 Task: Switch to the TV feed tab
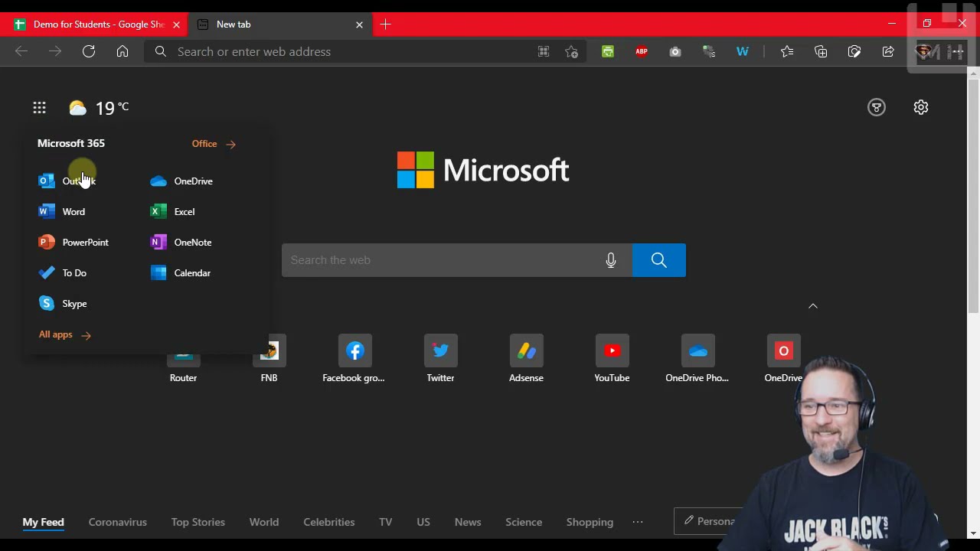pos(385,522)
